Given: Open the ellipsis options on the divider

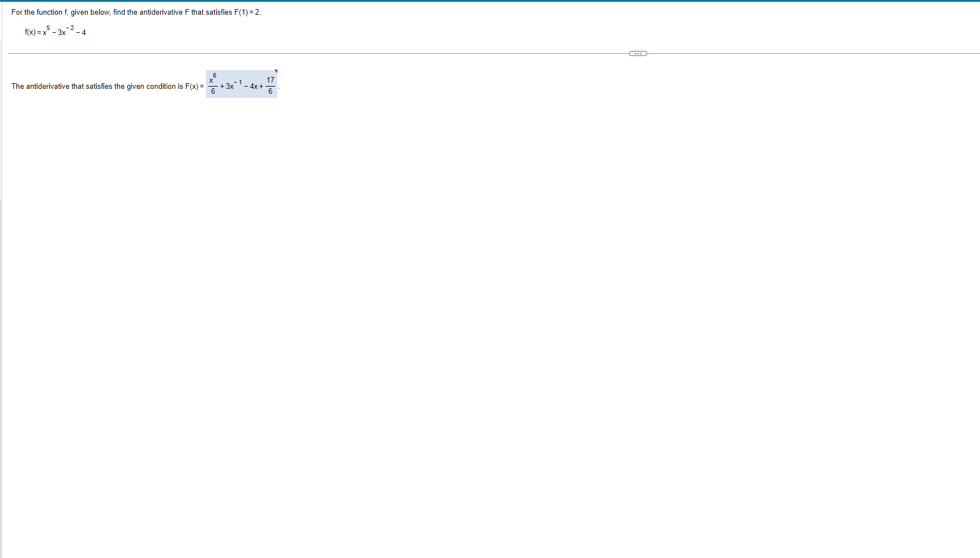Looking at the screenshot, I should point(637,53).
